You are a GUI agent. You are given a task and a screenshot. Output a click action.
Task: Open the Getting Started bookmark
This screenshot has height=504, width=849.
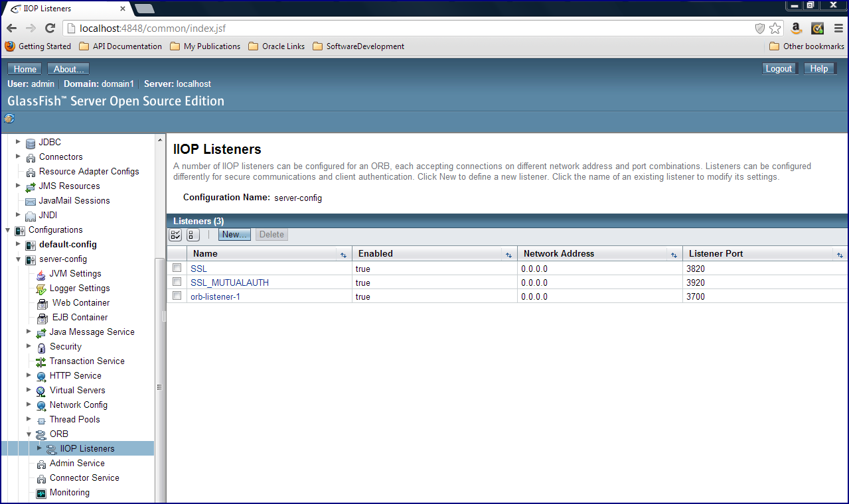click(38, 46)
